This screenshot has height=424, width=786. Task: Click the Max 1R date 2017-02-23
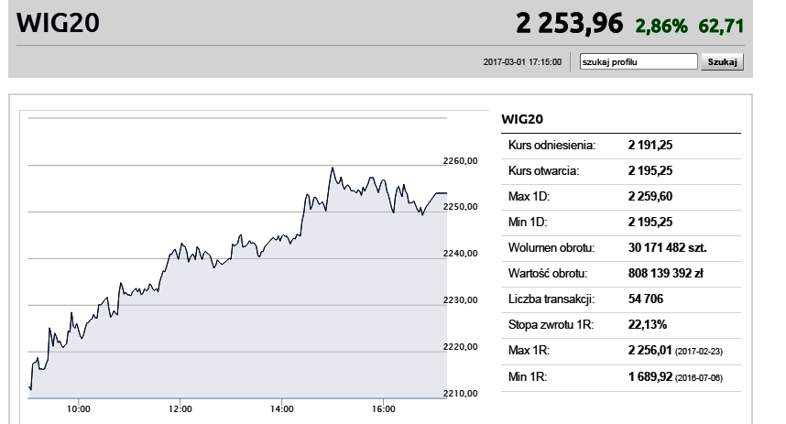coord(699,351)
